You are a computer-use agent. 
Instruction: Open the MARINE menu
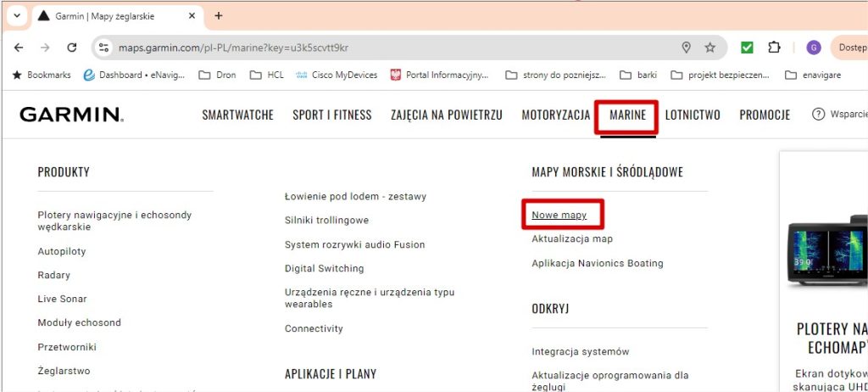[x=627, y=115]
